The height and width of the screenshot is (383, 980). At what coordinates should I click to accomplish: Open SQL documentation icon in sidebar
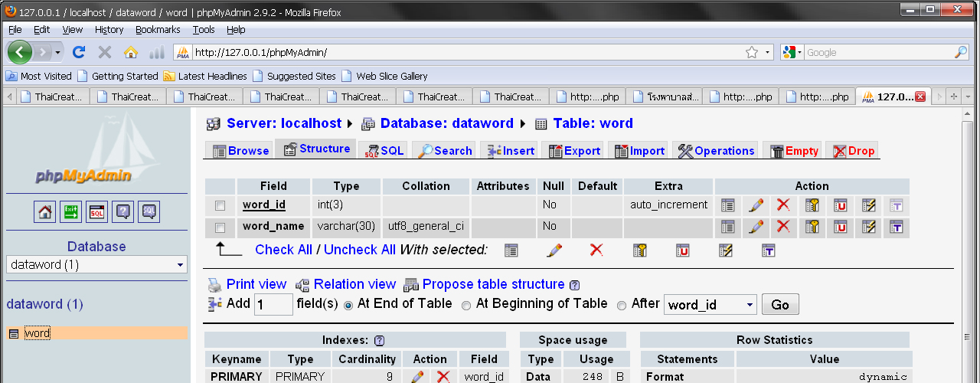tap(149, 212)
